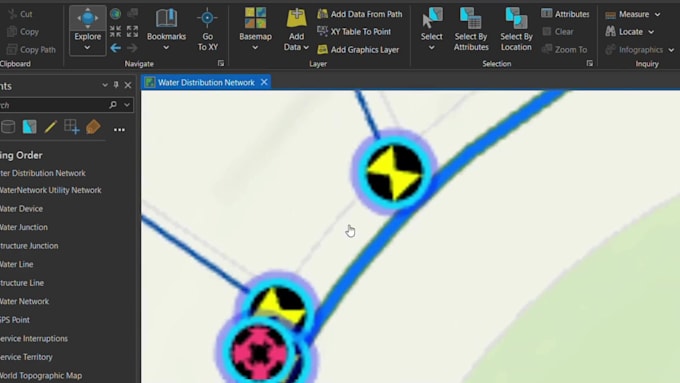The image size is (680, 383).
Task: Select the Water Distribution Network map item
Action: (42, 173)
